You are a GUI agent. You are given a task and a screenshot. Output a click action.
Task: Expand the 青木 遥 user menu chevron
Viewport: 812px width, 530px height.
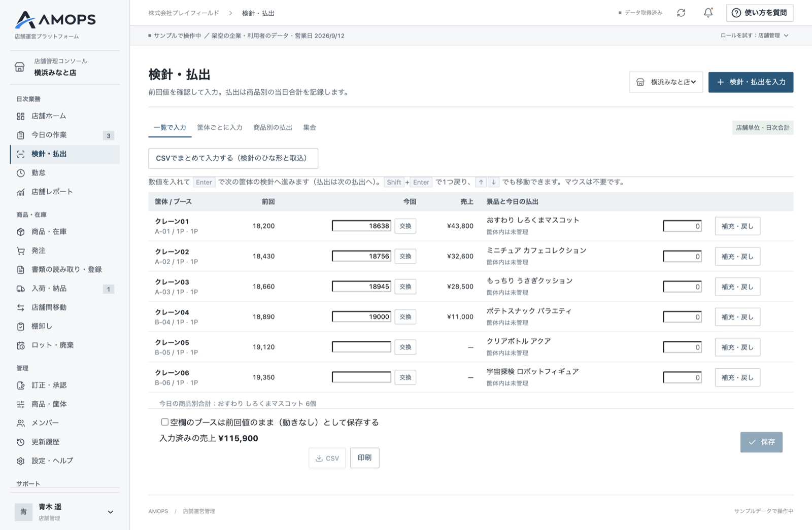click(x=110, y=512)
